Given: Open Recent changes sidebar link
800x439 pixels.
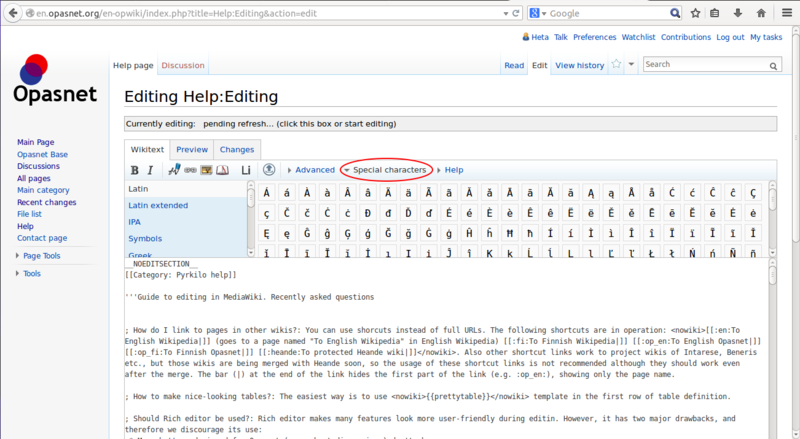Looking at the screenshot, I should [x=46, y=202].
